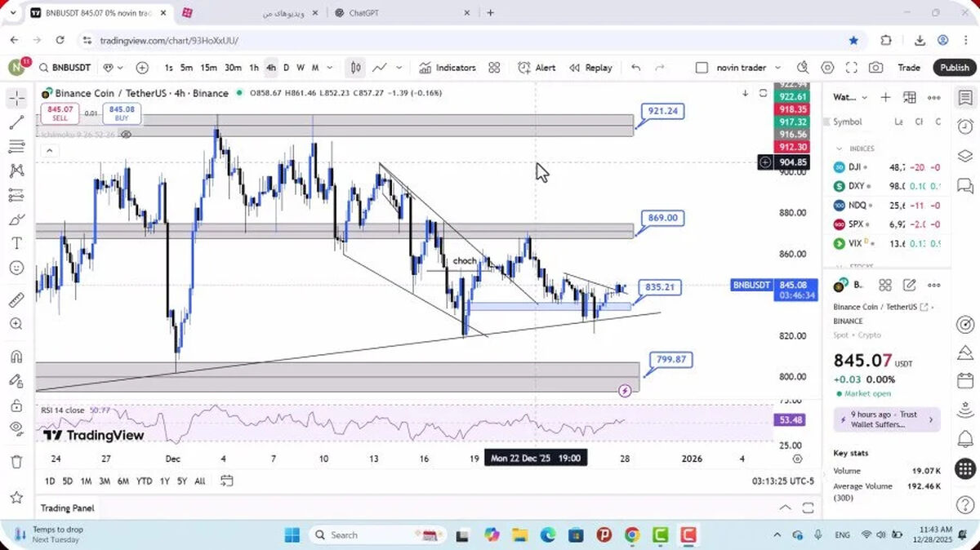Publish the chart idea
The height and width of the screenshot is (550, 980).
coord(954,68)
